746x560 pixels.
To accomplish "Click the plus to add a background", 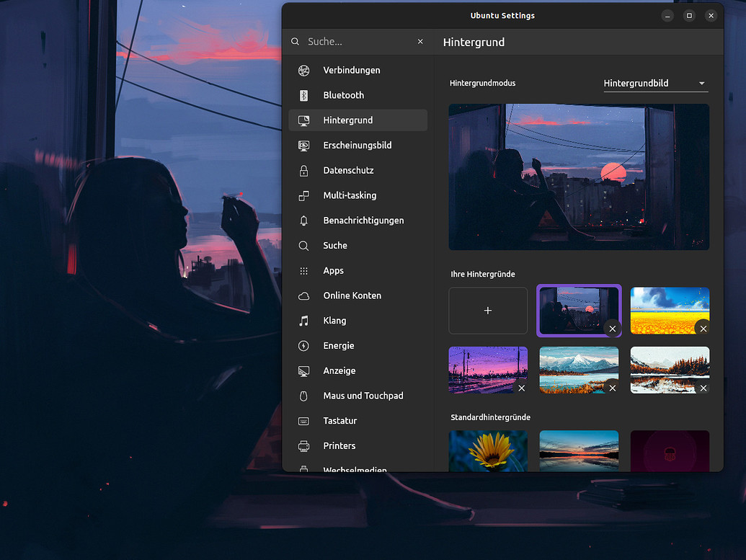I will click(488, 311).
